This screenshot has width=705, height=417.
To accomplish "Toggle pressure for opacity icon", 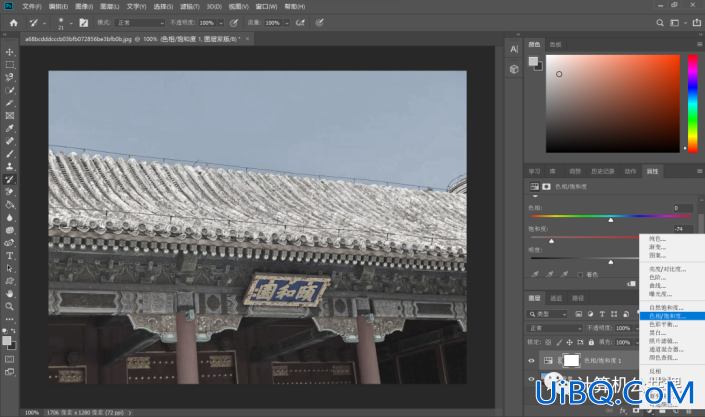I will click(x=234, y=22).
